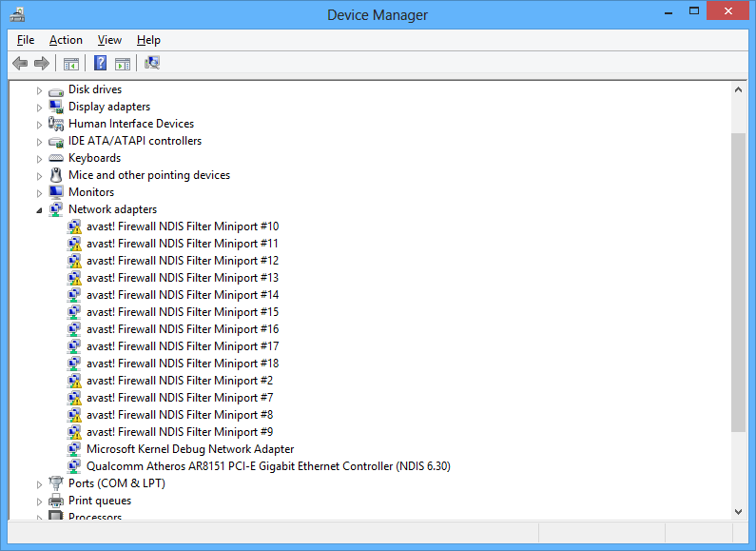Expand the Display adapters node
The height and width of the screenshot is (551, 756).
click(x=39, y=108)
